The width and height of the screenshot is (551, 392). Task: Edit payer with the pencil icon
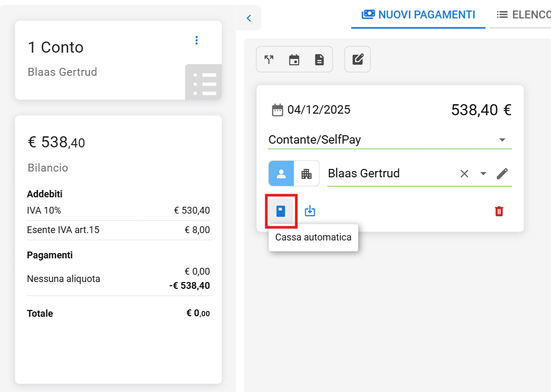502,174
